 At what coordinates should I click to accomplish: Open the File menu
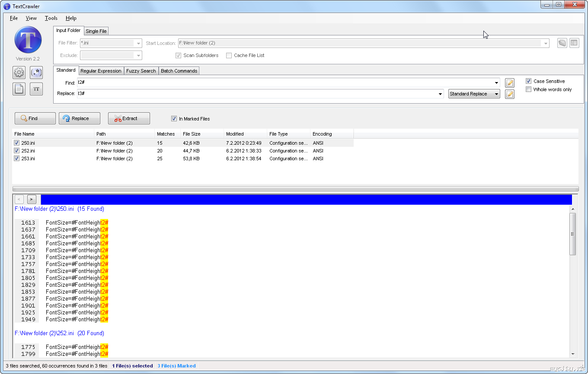click(x=14, y=18)
